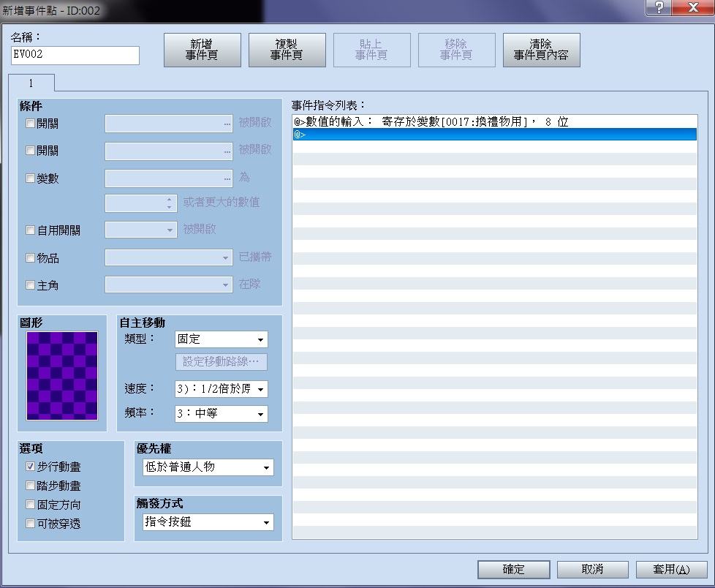Open the 優先權 priority dropdown
This screenshot has height=588, width=715.
pos(208,467)
